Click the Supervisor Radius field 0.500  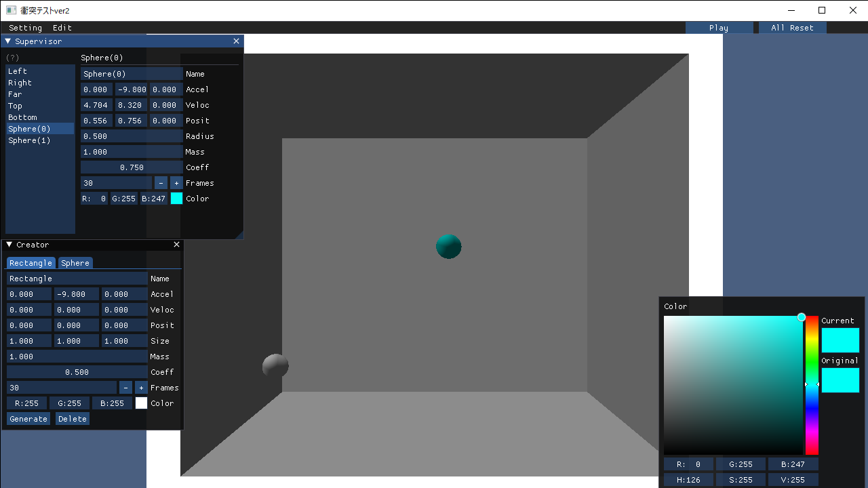coord(132,136)
